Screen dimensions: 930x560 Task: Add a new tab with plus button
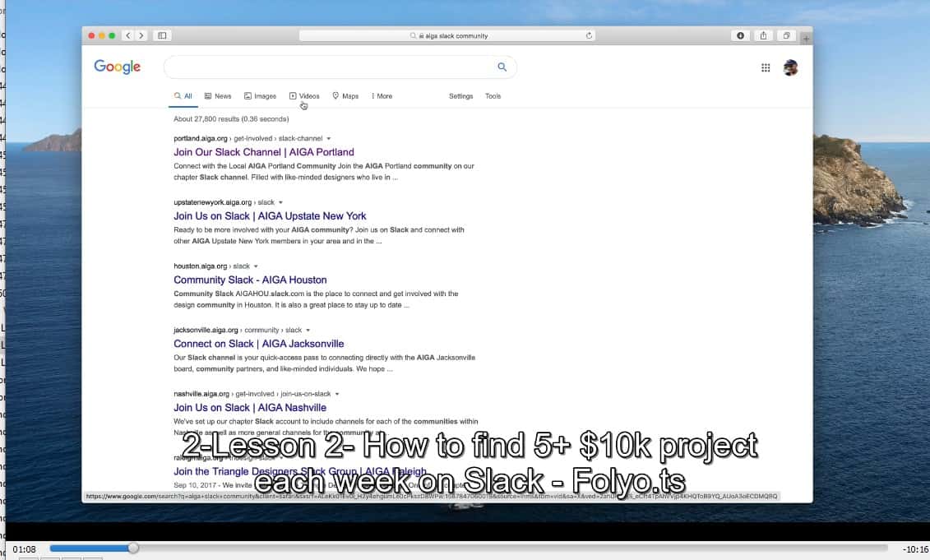click(806, 39)
